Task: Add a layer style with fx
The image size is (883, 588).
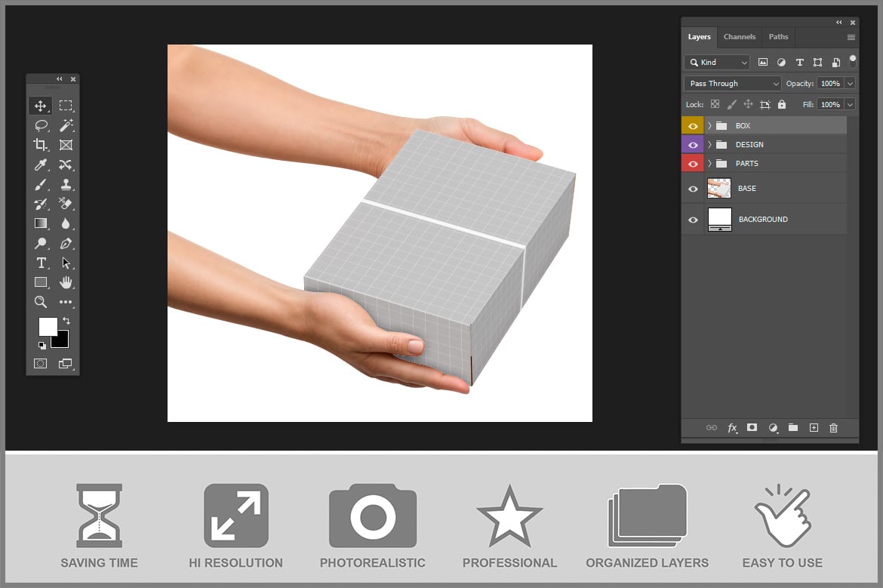Action: click(x=732, y=428)
